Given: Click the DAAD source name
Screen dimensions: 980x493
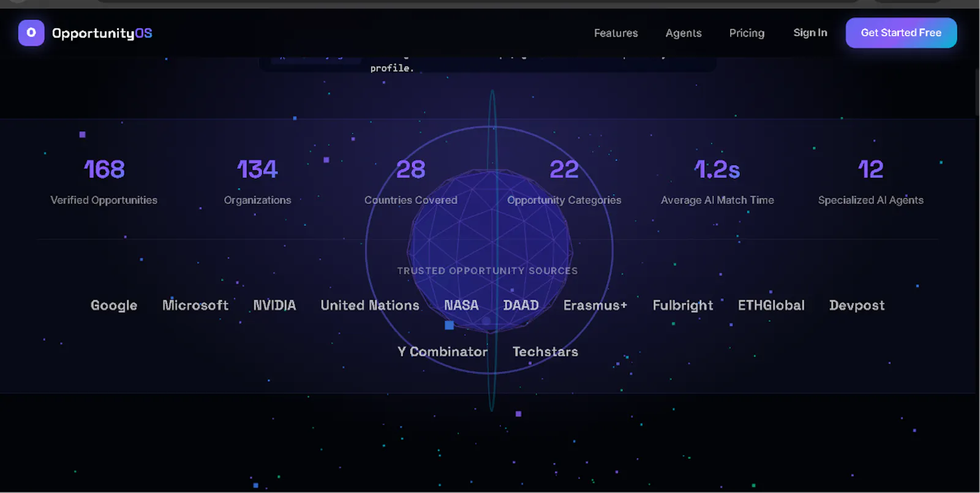Looking at the screenshot, I should click(x=521, y=305).
